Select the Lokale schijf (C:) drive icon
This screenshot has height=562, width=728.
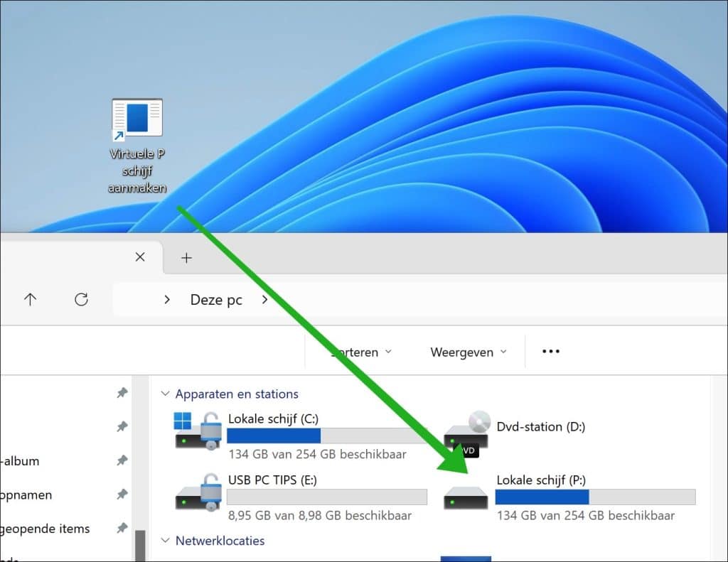[197, 431]
